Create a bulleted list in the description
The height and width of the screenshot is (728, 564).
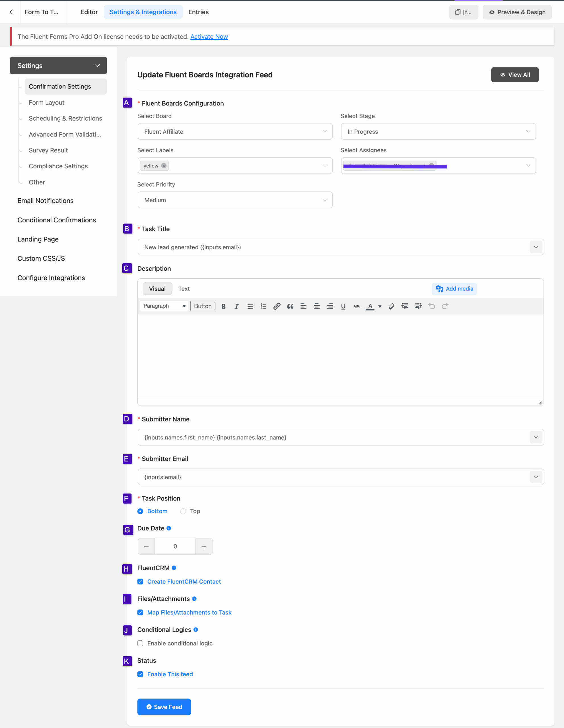[250, 306]
